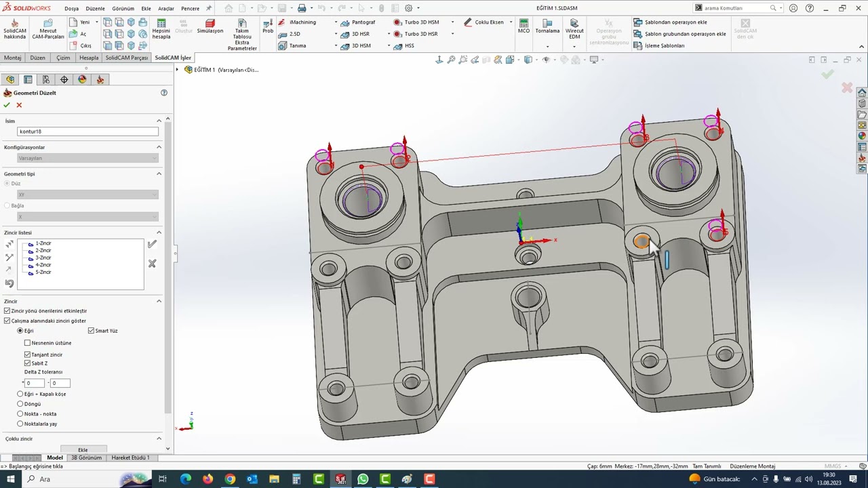The height and width of the screenshot is (488, 868).
Task: Switch to the Hesapla tab
Action: [89, 58]
